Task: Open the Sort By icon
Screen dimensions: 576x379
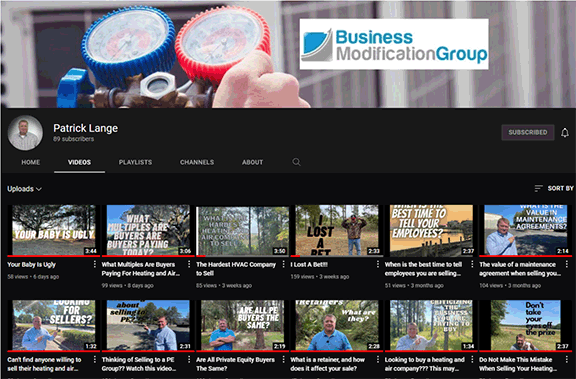Action: click(x=538, y=188)
